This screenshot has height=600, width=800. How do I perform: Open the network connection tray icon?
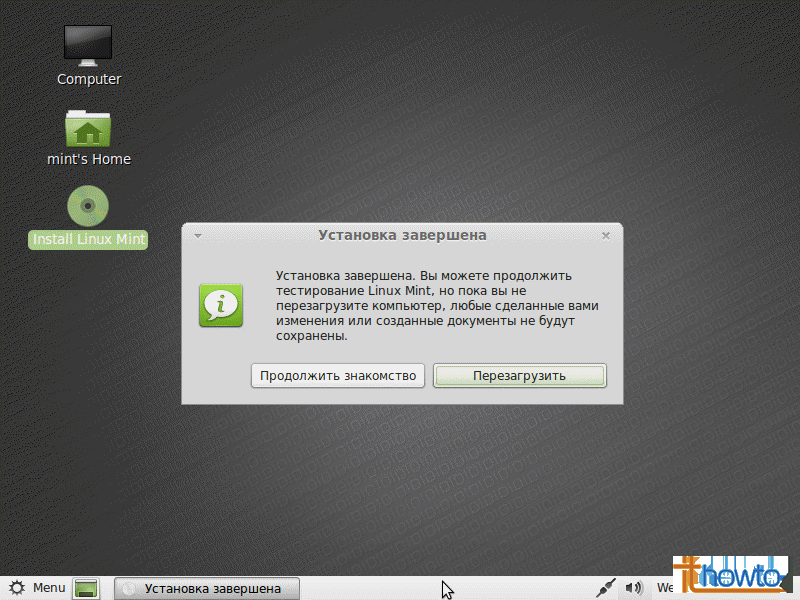pyautogui.click(x=606, y=588)
